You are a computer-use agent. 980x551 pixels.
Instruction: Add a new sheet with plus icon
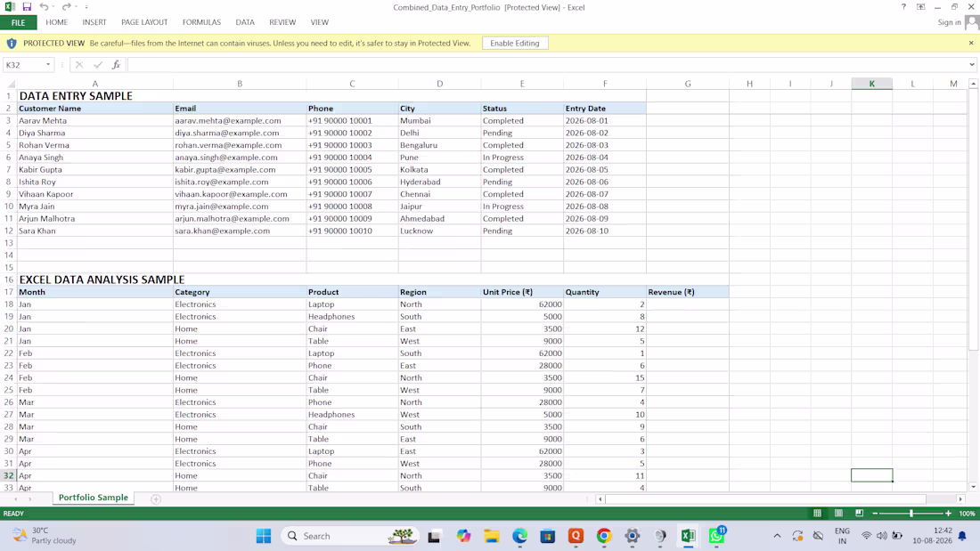click(156, 498)
